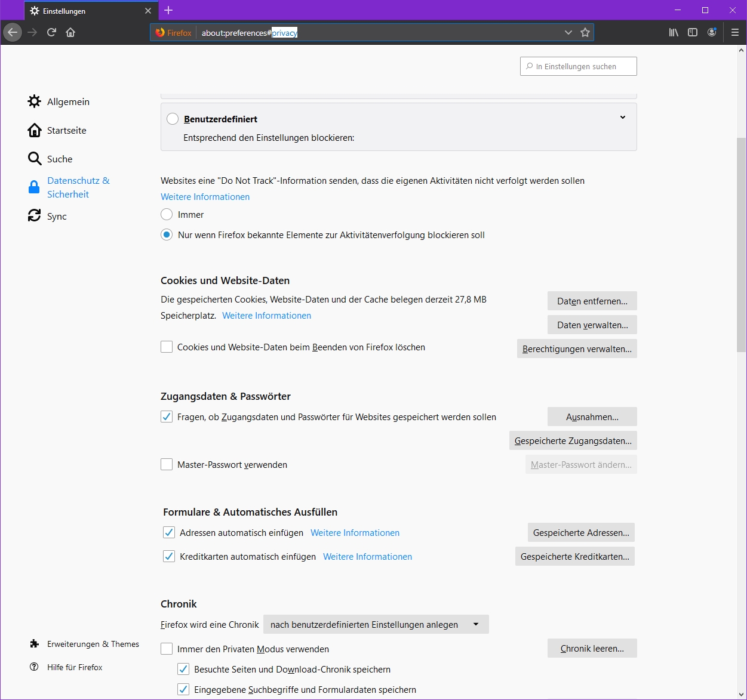The width and height of the screenshot is (747, 700).
Task: Select the Benutzerdefiniert radio option
Action: point(173,119)
